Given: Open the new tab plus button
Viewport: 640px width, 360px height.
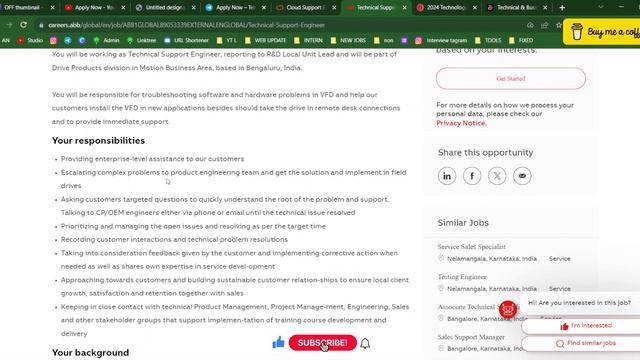Looking at the screenshot, I should click(562, 7).
